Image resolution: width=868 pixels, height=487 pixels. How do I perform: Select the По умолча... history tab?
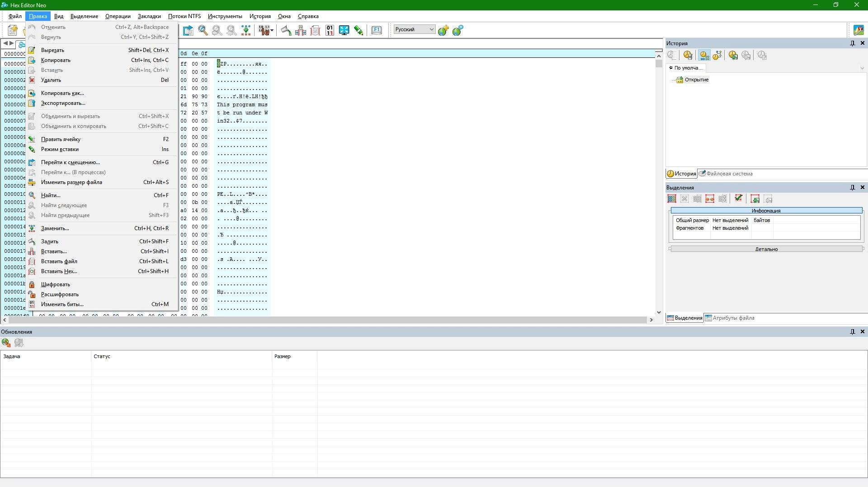[686, 68]
